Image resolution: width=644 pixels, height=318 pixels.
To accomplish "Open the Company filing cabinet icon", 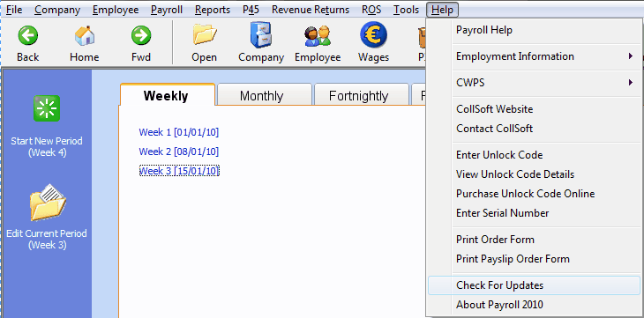I will pyautogui.click(x=261, y=34).
